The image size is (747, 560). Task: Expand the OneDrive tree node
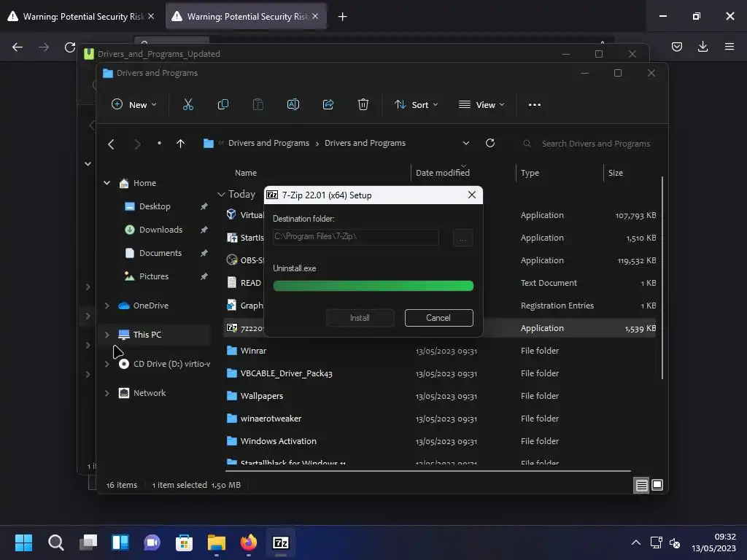click(107, 306)
